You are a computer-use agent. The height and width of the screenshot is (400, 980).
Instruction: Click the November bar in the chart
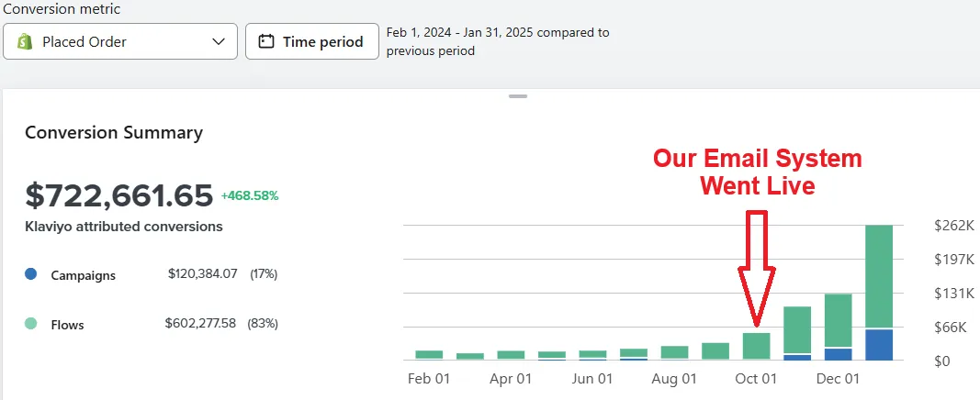point(797,330)
